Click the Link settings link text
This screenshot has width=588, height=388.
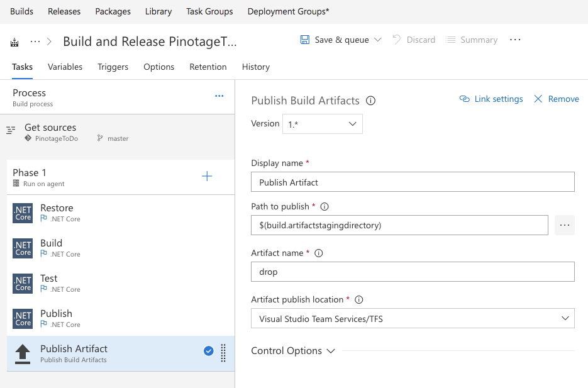pyautogui.click(x=499, y=99)
